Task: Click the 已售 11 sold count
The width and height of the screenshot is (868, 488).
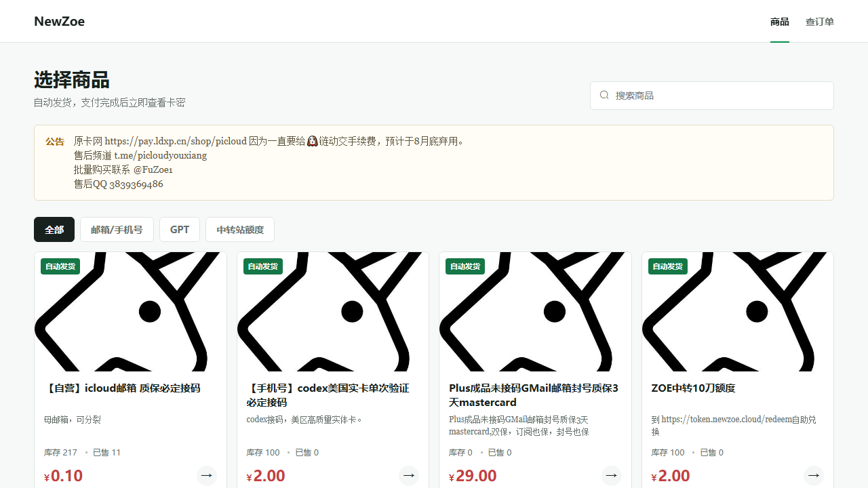Action: pyautogui.click(x=106, y=452)
